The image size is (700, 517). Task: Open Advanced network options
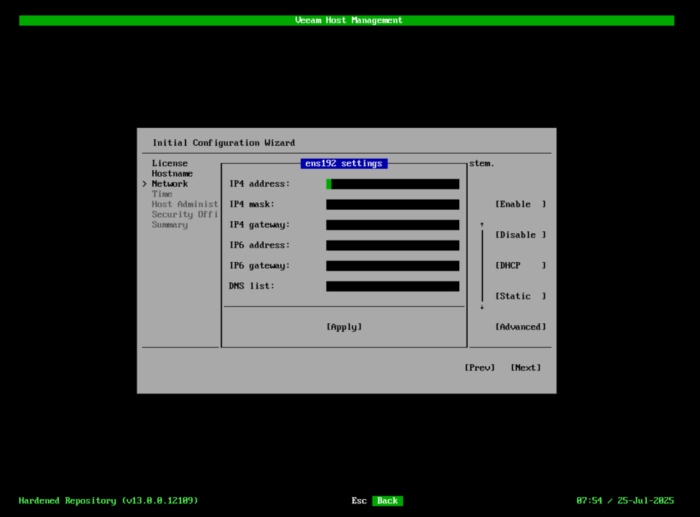pyautogui.click(x=521, y=327)
